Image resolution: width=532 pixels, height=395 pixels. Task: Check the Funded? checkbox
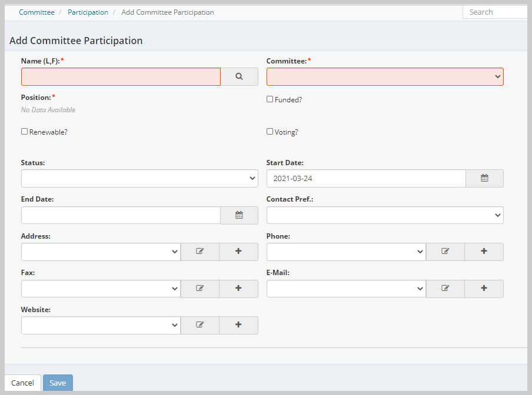coord(270,99)
